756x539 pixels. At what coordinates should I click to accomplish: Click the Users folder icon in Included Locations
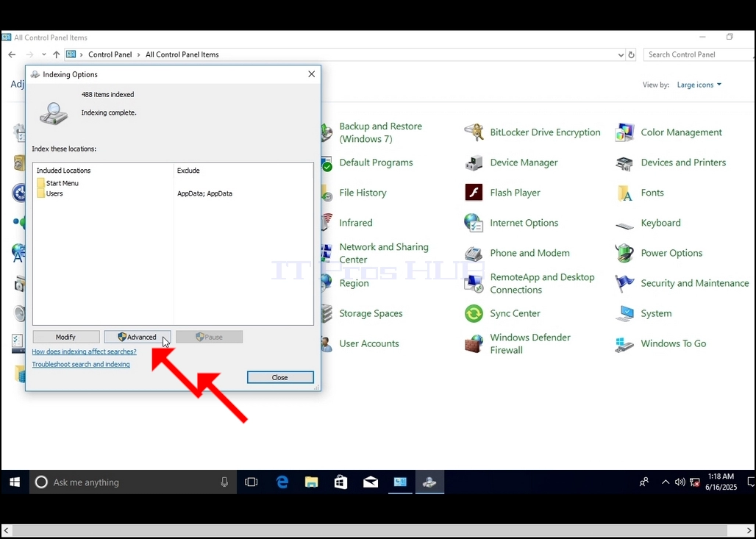click(40, 193)
